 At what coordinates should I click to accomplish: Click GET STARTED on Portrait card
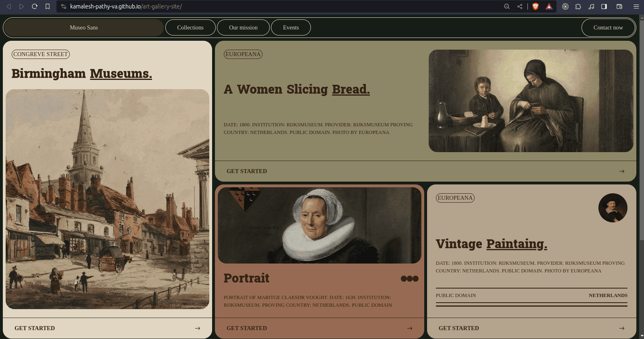pos(247,328)
